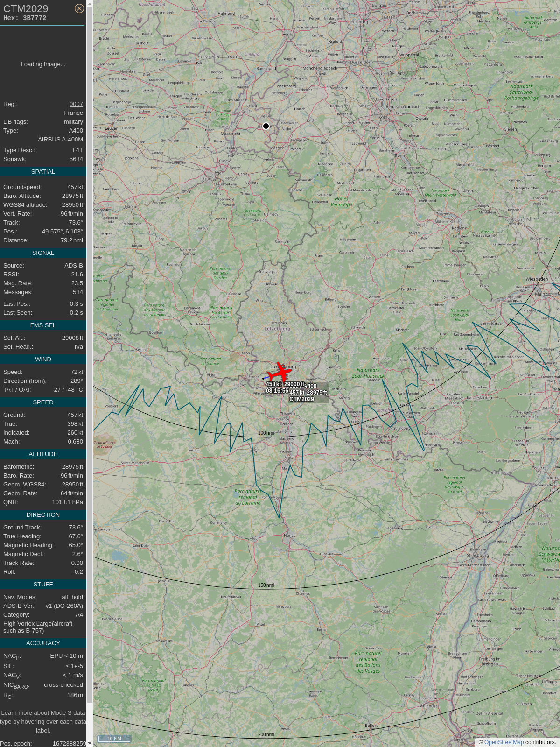Click the 10 NM map scale bar

pyautogui.click(x=114, y=739)
